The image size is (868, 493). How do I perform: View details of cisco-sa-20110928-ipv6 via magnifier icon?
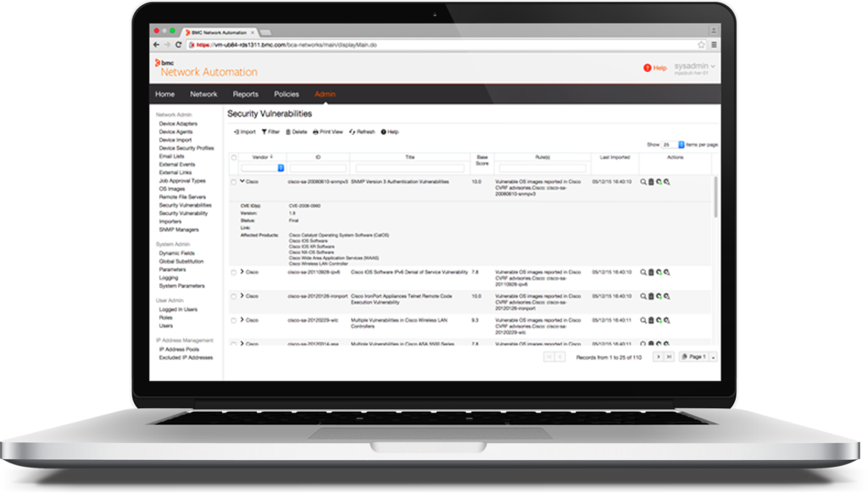click(643, 272)
